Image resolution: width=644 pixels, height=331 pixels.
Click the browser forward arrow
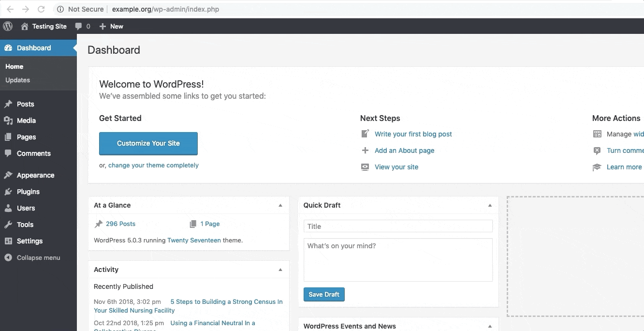pyautogui.click(x=26, y=9)
